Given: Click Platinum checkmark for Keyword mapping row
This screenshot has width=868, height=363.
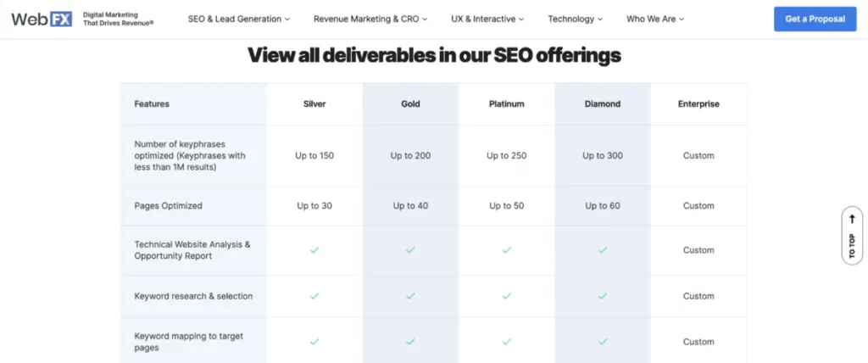Looking at the screenshot, I should (506, 342).
